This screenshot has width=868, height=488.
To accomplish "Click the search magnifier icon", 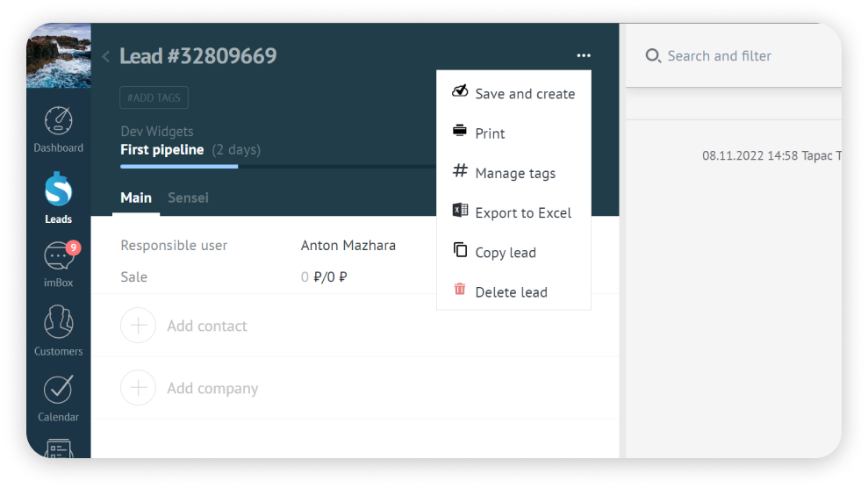I will point(653,55).
